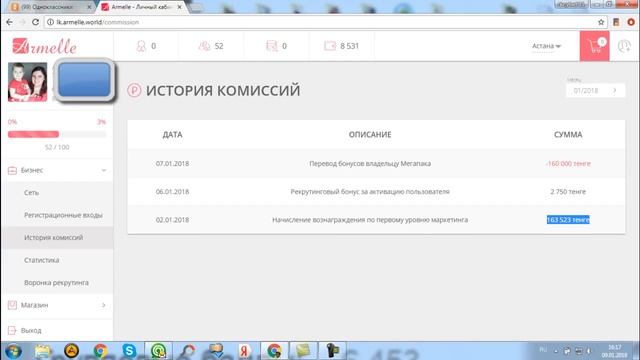Click the date 06.01.2018
The image size is (640, 360).
point(172,191)
